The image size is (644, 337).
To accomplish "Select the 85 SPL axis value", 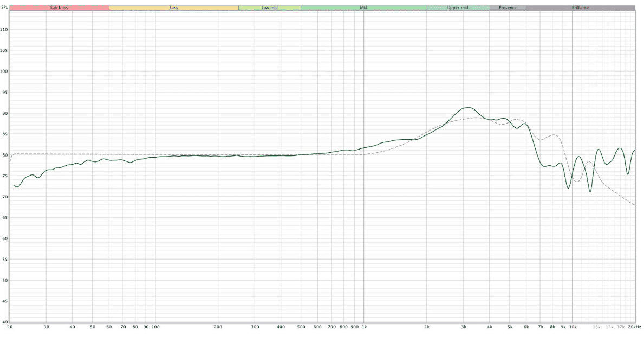I will tap(5, 134).
